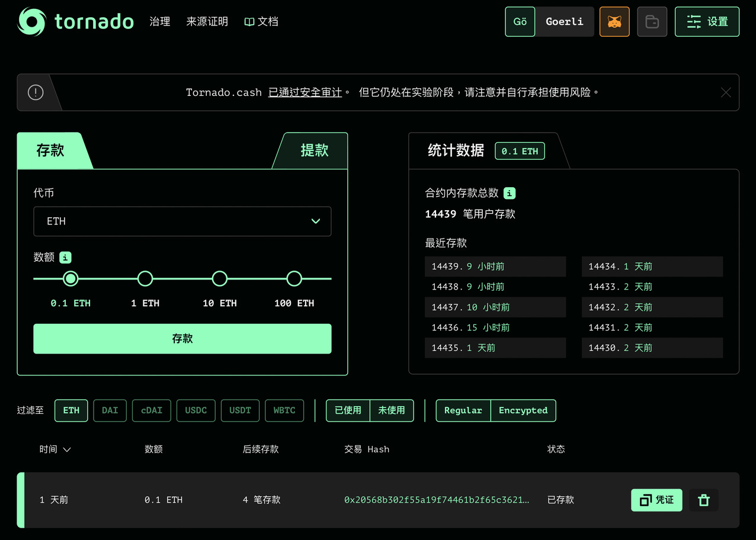Screen dimensions: 756x540
Task: Click info icon next to 数额
Action: point(66,258)
